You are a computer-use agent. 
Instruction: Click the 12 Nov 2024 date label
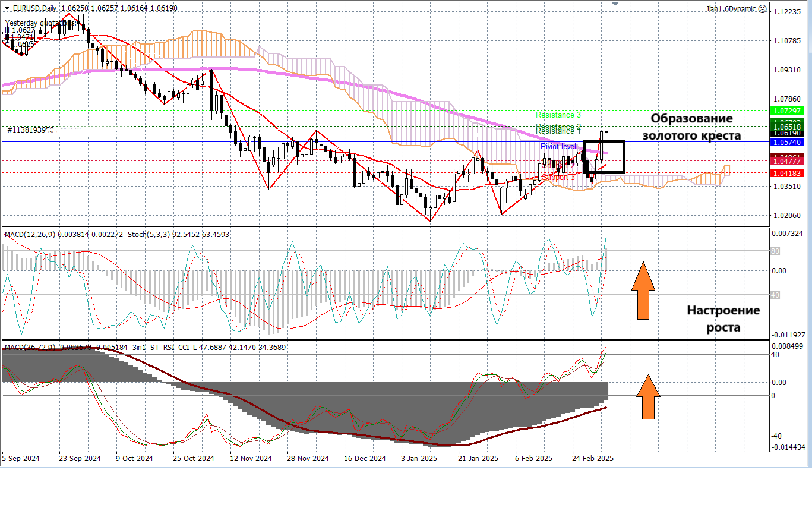pos(251,459)
